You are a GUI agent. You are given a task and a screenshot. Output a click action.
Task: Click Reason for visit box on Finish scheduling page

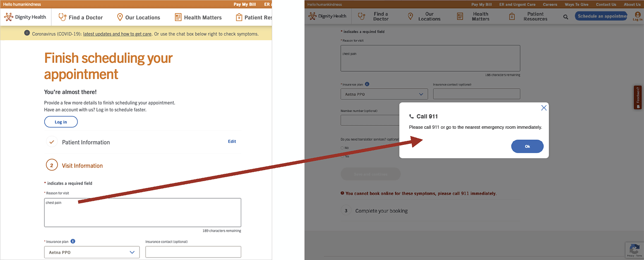point(143,212)
